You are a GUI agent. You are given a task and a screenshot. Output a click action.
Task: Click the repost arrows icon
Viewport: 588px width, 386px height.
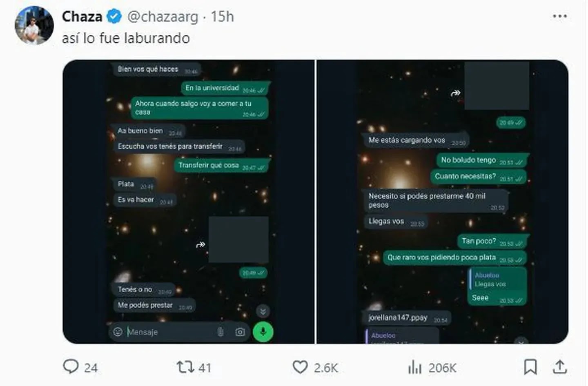coord(185,367)
